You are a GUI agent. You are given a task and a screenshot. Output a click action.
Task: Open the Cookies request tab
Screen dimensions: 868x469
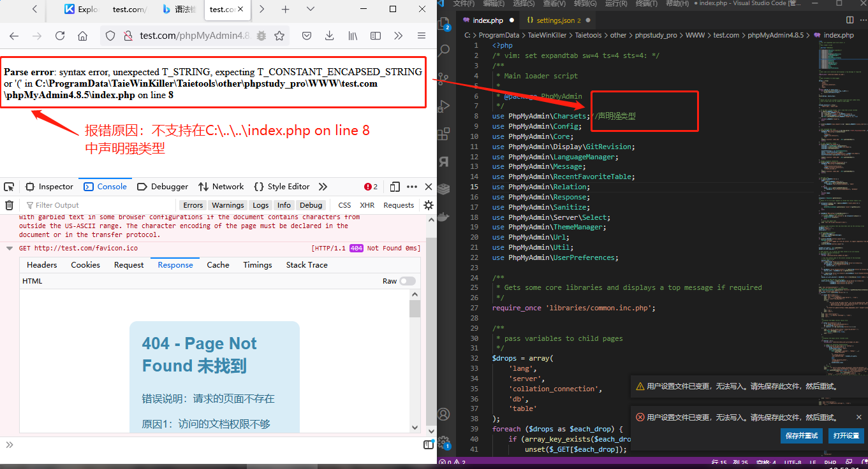click(85, 265)
